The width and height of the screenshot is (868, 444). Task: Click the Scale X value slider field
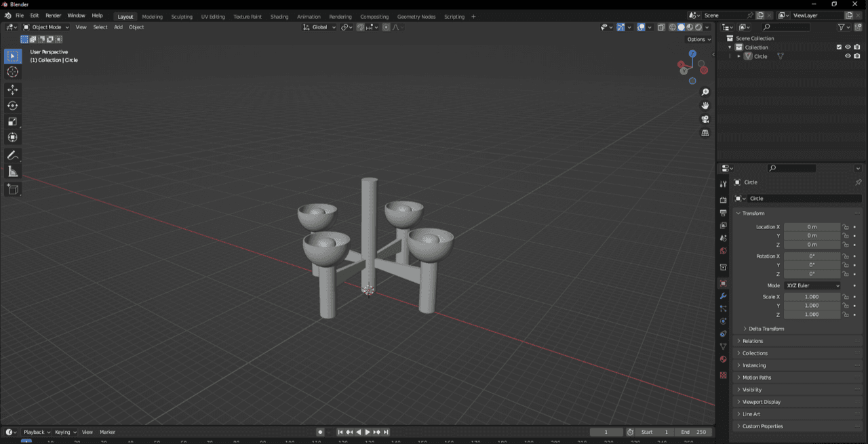812,297
